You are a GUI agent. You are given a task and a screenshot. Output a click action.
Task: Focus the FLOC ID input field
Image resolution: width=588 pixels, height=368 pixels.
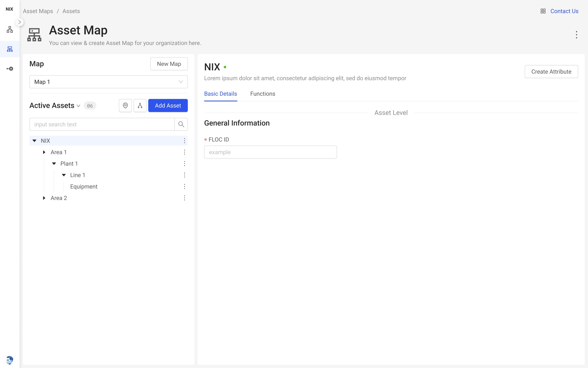[x=270, y=152]
